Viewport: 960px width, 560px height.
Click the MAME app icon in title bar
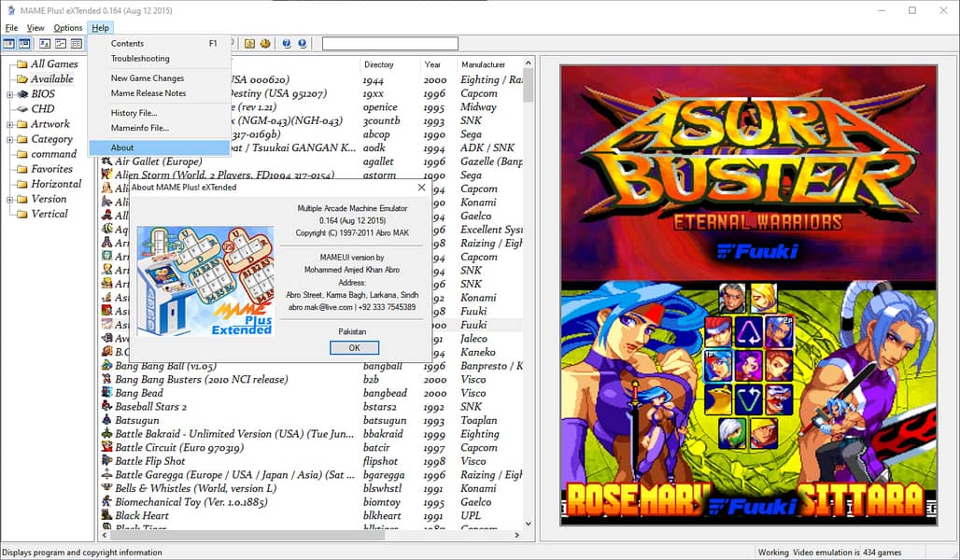point(11,10)
